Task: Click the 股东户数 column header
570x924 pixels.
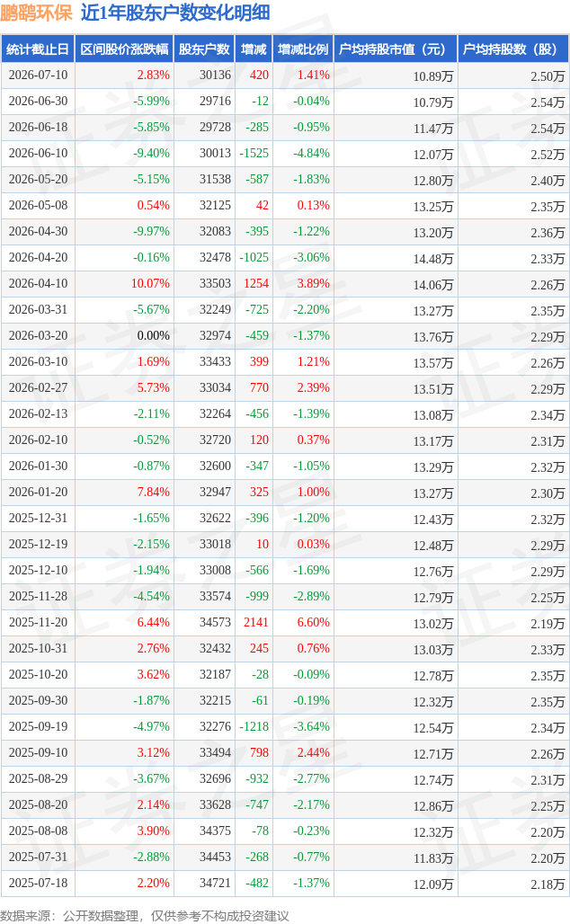Action: coord(204,49)
